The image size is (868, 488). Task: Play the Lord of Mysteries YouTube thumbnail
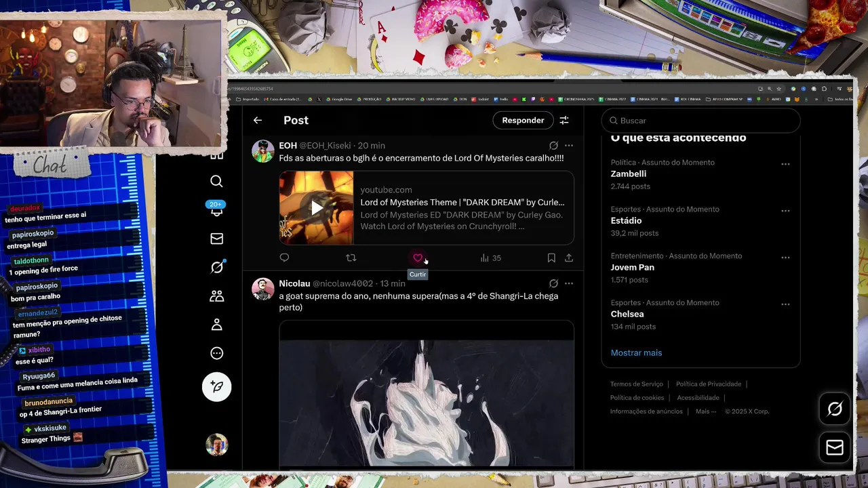(x=317, y=207)
